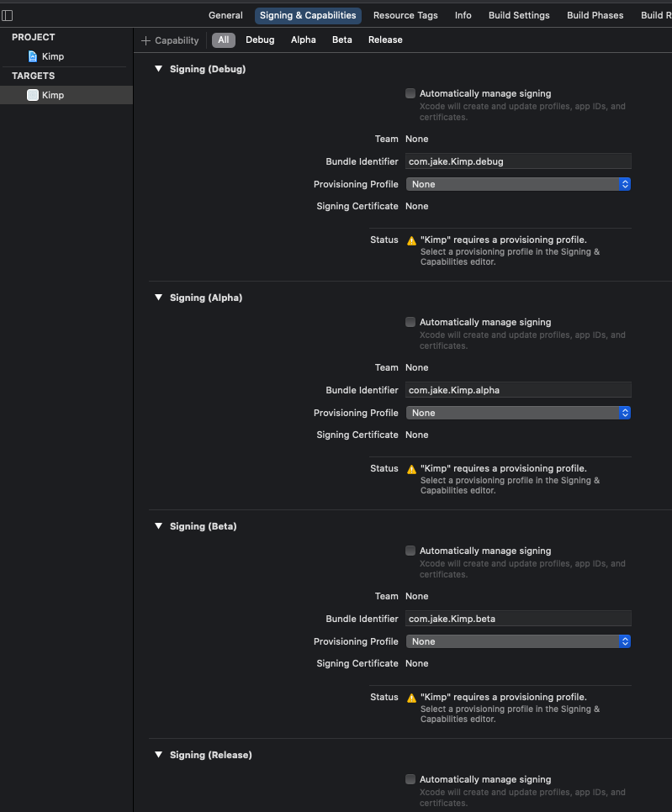Click the Beta section Team None value
Viewport: 672px width, 812px height.
[x=416, y=596]
